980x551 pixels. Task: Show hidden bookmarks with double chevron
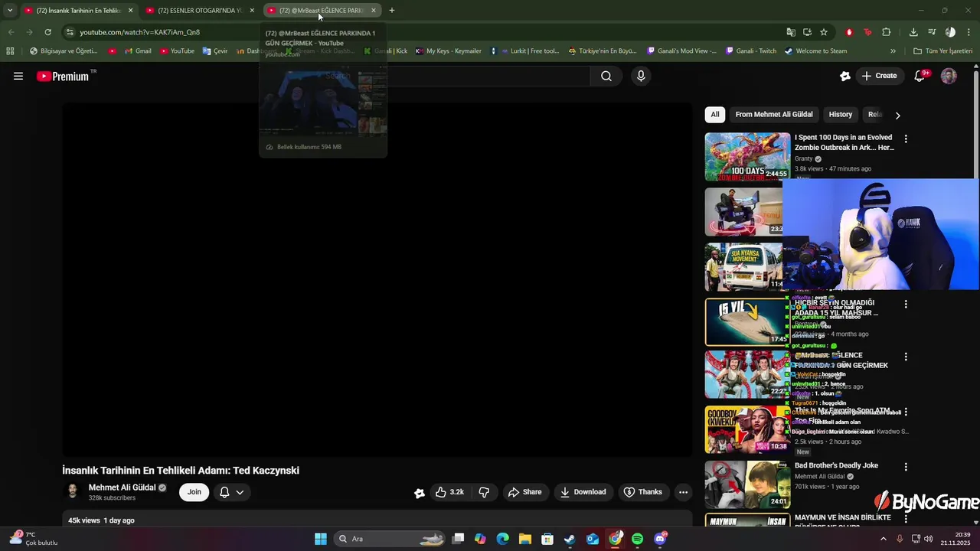coord(893,51)
